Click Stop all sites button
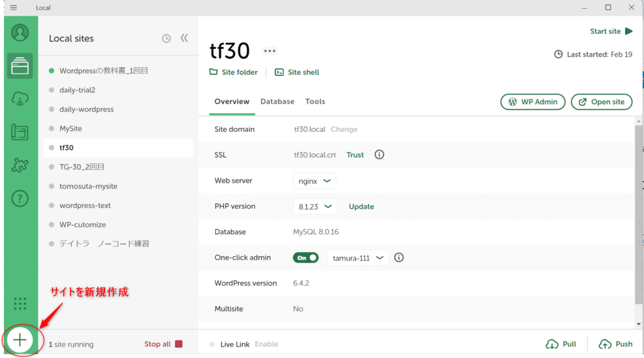 (x=163, y=344)
